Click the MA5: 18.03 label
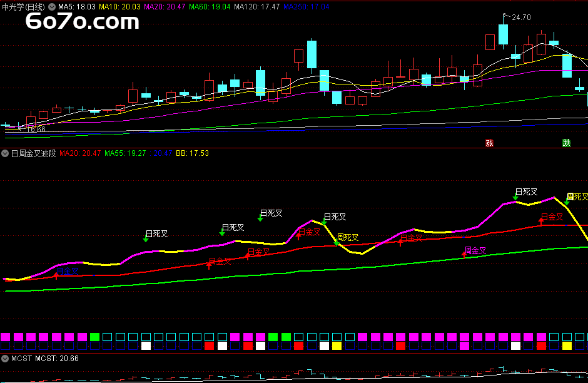Image resolution: width=588 pixels, height=383 pixels. click(77, 7)
